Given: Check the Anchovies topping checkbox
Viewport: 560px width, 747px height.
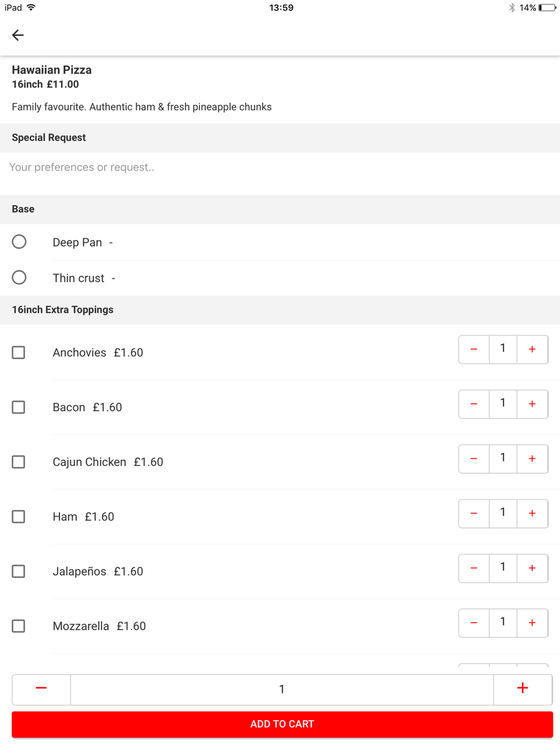Looking at the screenshot, I should [x=18, y=352].
